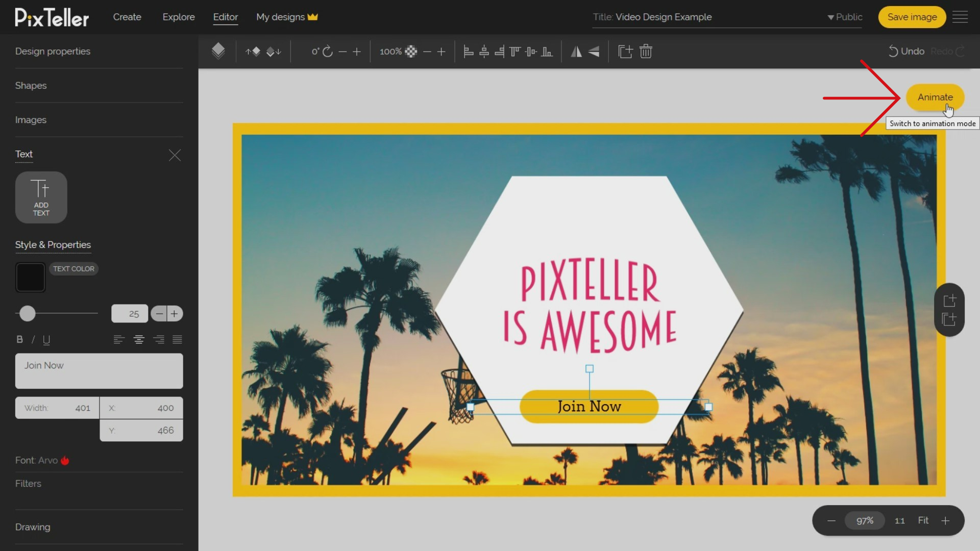
Task: Click the PixTeller logo
Action: click(52, 17)
